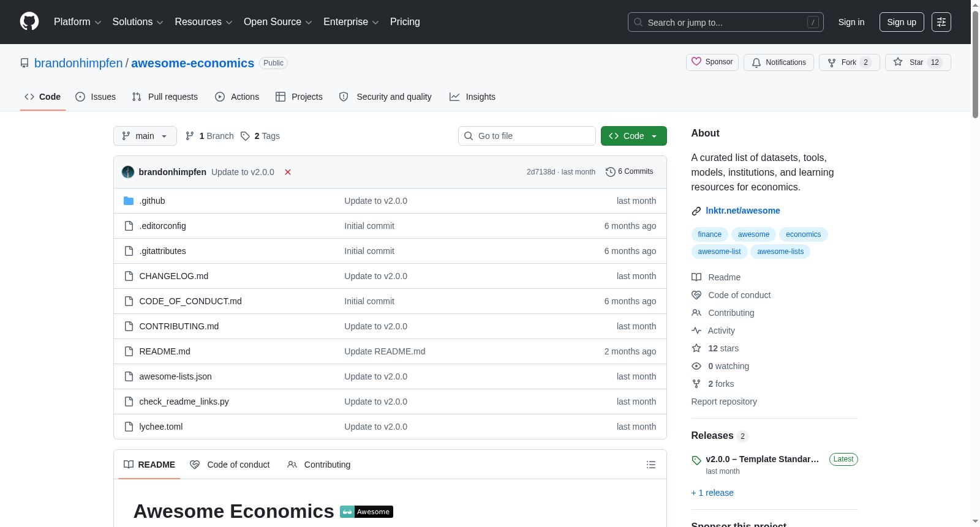Viewport: 980px width, 527px height.
Task: Click the Go to file search field
Action: click(527, 136)
